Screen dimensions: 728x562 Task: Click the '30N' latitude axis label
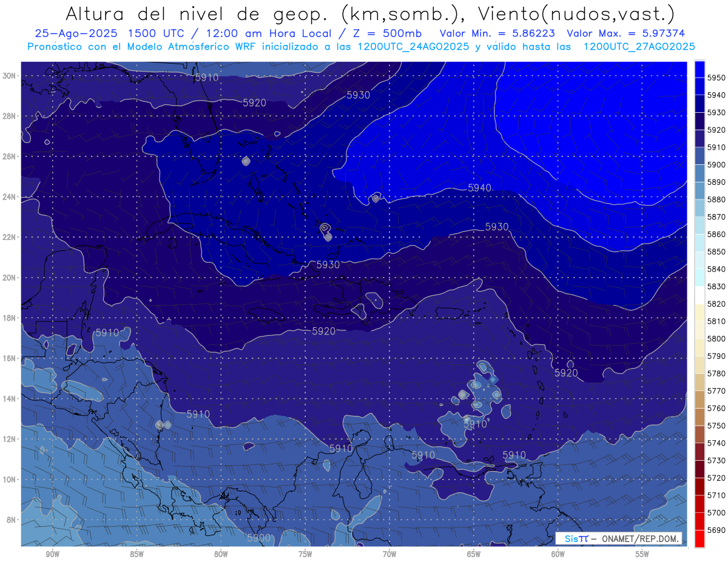pyautogui.click(x=8, y=76)
